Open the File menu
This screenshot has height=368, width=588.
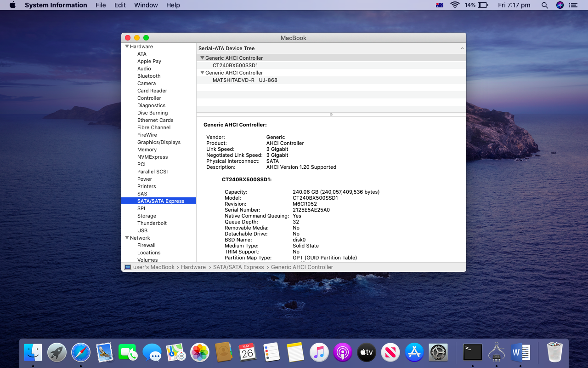tap(101, 5)
